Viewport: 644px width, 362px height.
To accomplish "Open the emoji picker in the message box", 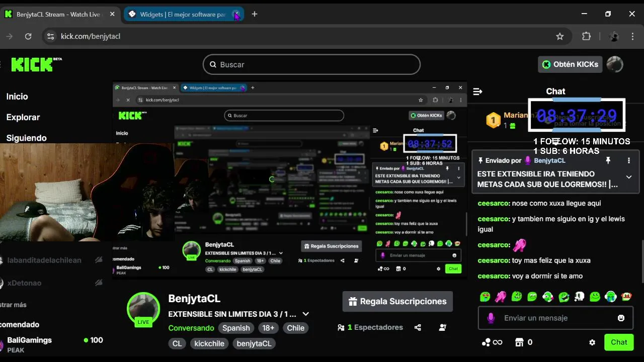I will coord(621,318).
